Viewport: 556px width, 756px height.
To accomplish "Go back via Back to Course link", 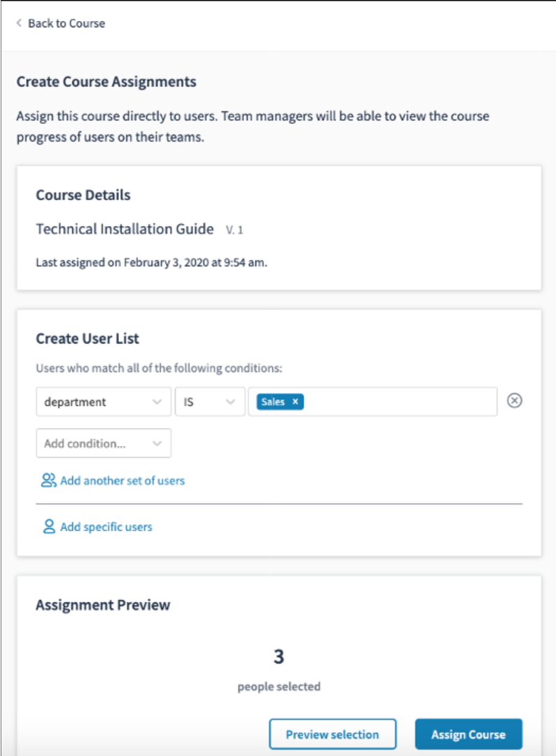I will point(66,23).
